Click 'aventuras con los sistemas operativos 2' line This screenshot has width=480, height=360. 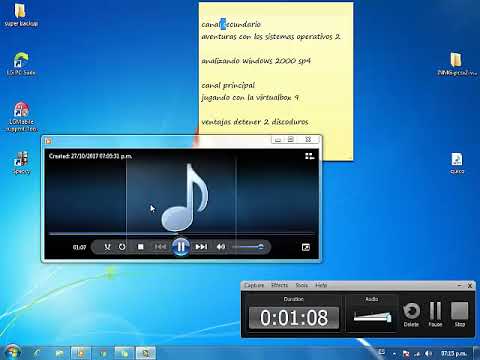[271, 36]
